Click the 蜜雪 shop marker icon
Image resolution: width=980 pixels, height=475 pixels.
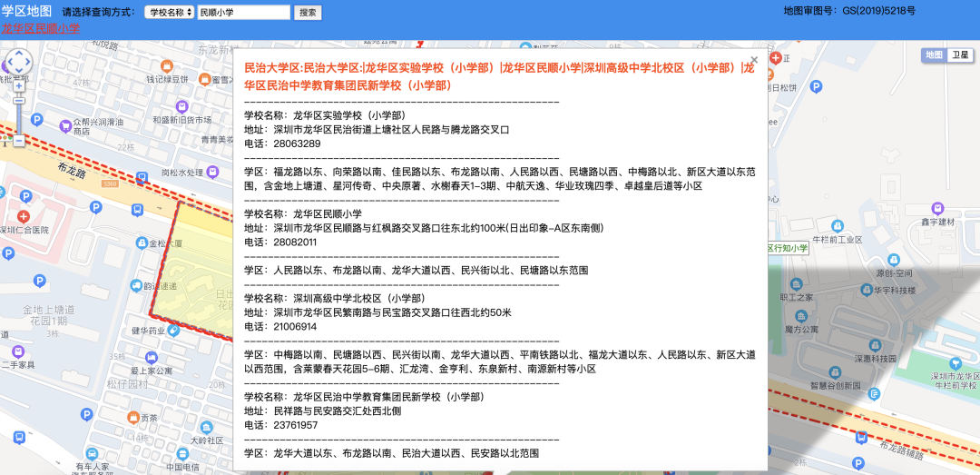[205, 79]
